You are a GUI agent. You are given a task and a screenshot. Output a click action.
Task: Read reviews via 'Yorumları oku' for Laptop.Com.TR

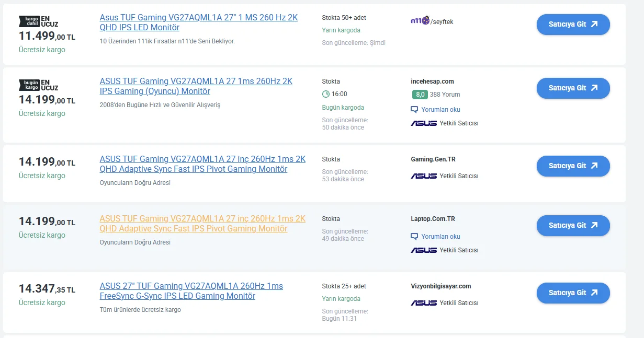point(440,237)
